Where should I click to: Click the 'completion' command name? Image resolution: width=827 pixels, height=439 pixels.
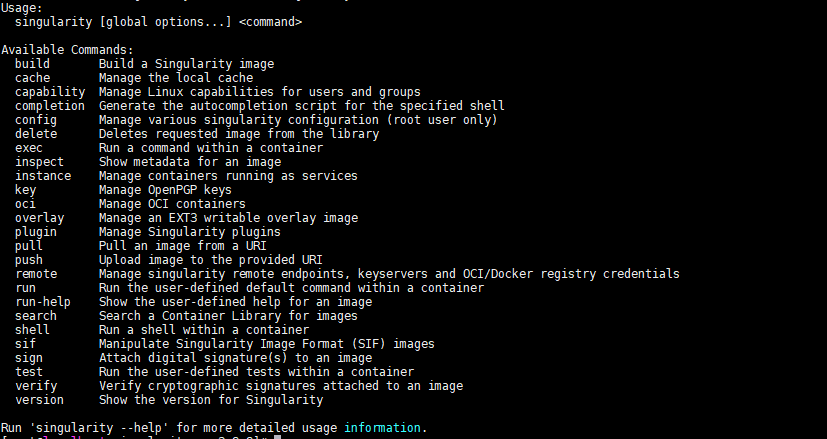click(50, 106)
